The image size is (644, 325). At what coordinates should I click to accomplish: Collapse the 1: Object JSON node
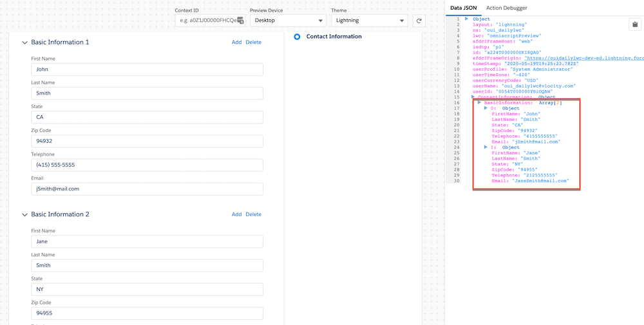coord(486,147)
